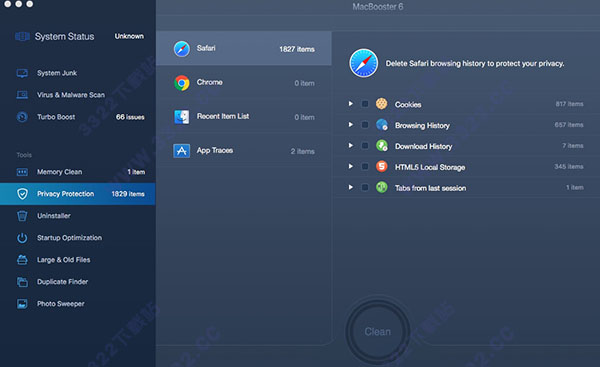Click the Photo Sweeper icon
The height and width of the screenshot is (367, 600).
pyautogui.click(x=22, y=304)
